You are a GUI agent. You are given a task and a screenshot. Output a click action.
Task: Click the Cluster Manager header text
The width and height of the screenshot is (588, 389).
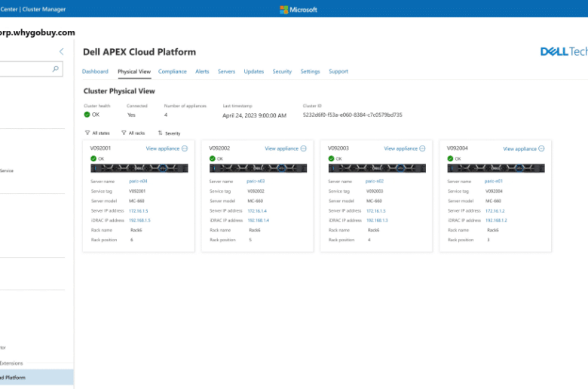pos(44,9)
